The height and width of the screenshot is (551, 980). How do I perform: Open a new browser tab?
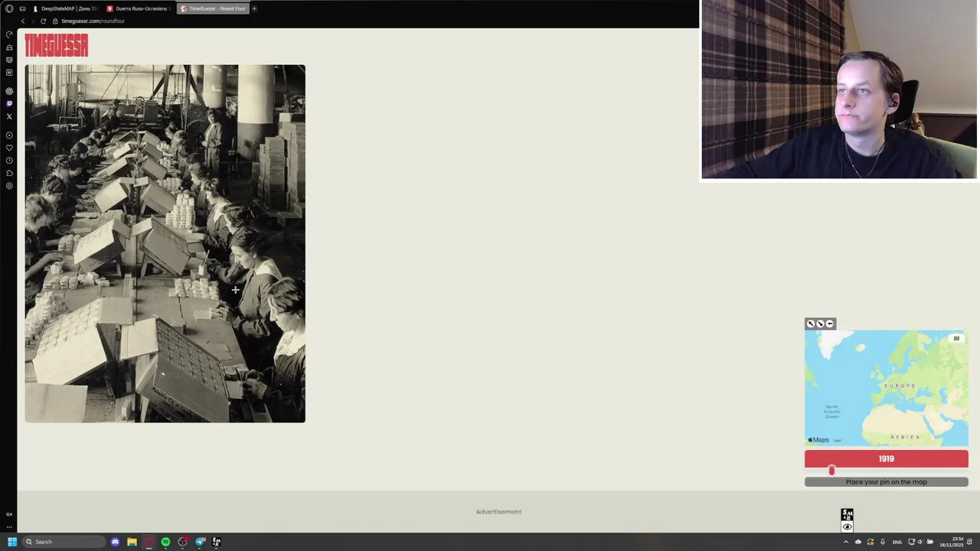pos(254,8)
